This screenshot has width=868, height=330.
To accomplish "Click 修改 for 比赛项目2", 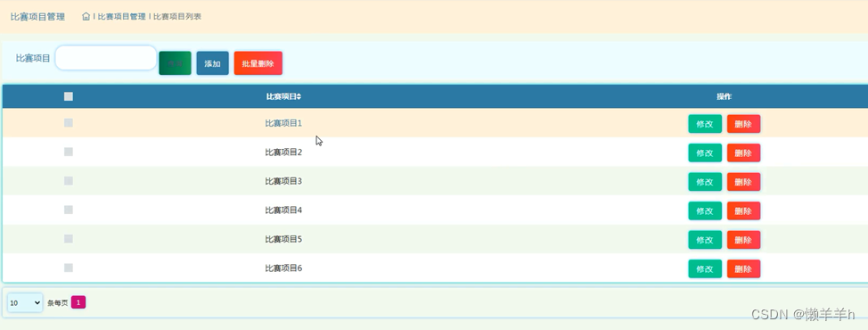I will [705, 153].
